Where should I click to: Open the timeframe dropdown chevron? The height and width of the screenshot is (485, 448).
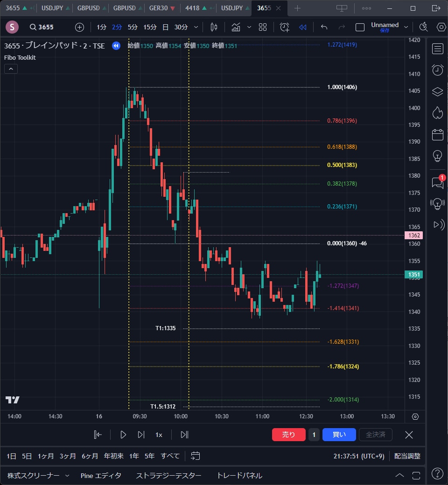pyautogui.click(x=196, y=27)
